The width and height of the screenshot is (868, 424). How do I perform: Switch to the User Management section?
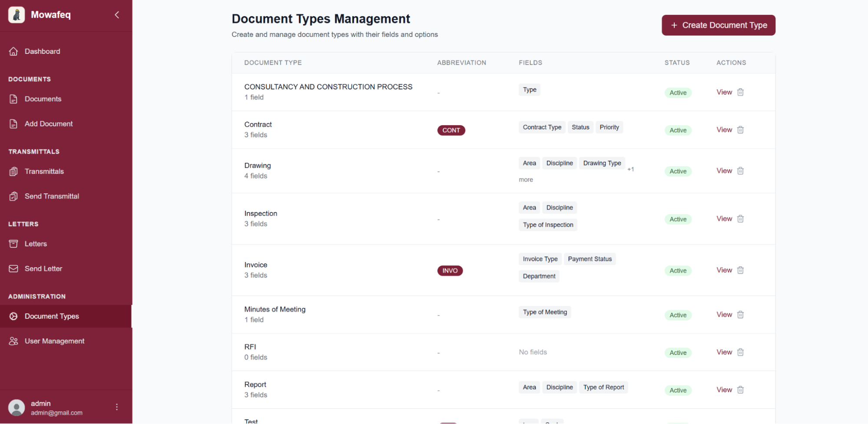[54, 341]
